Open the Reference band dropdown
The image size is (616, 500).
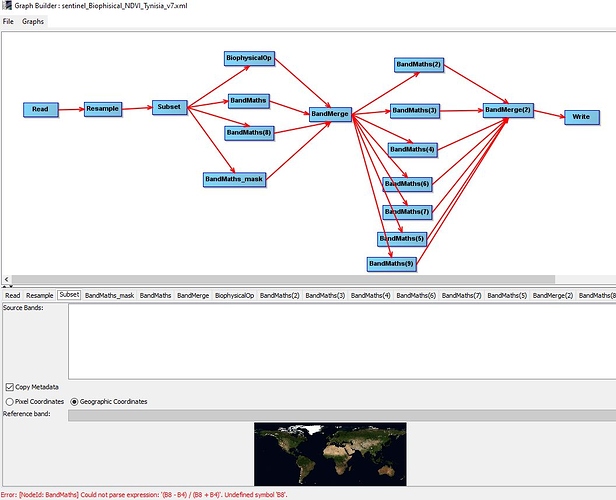(x=342, y=415)
